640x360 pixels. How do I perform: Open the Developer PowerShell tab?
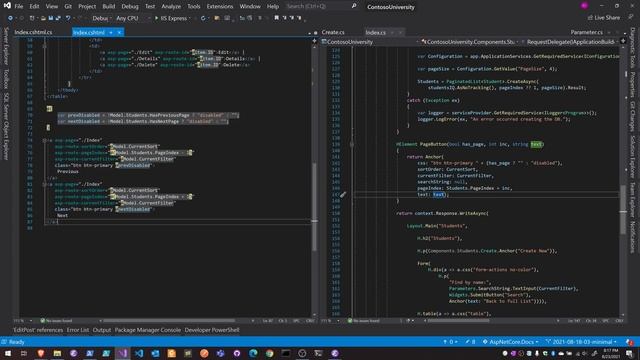[212, 330]
